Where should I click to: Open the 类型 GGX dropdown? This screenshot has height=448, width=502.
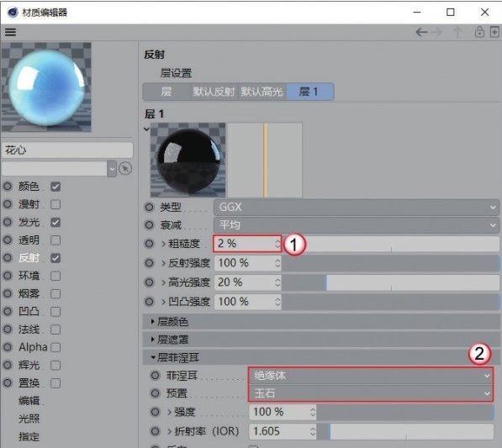point(357,207)
